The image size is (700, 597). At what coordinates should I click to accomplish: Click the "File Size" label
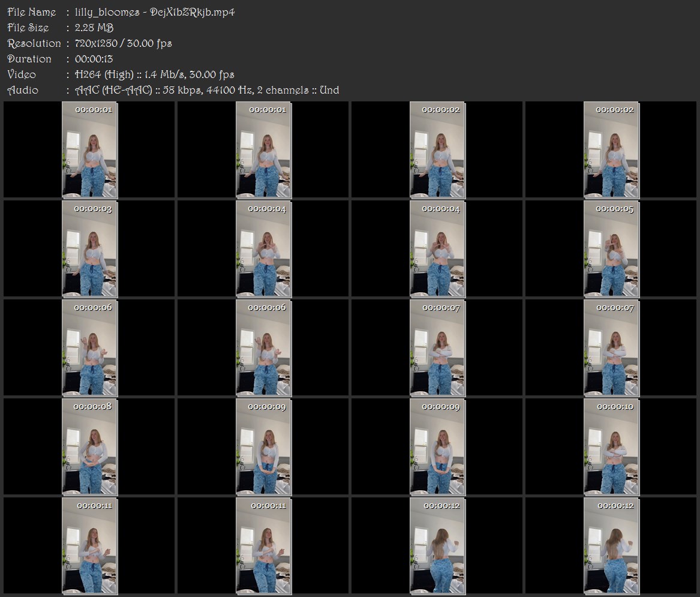pyautogui.click(x=28, y=28)
